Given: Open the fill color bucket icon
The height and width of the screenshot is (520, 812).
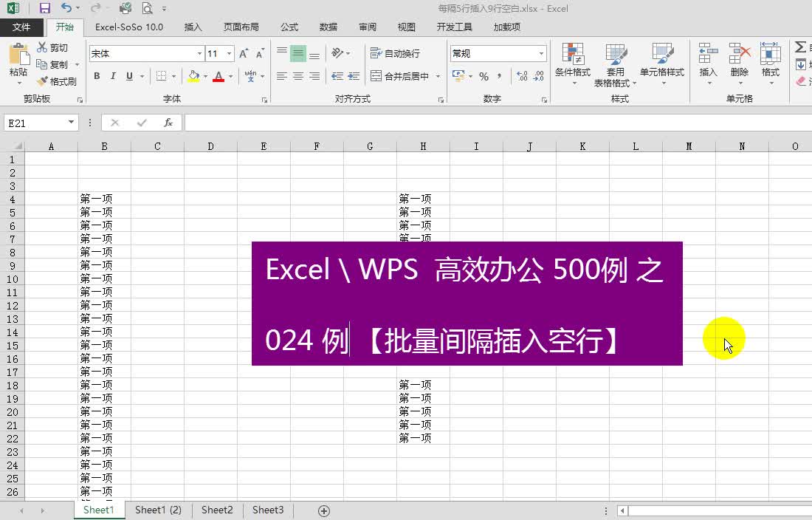Looking at the screenshot, I should [193, 76].
